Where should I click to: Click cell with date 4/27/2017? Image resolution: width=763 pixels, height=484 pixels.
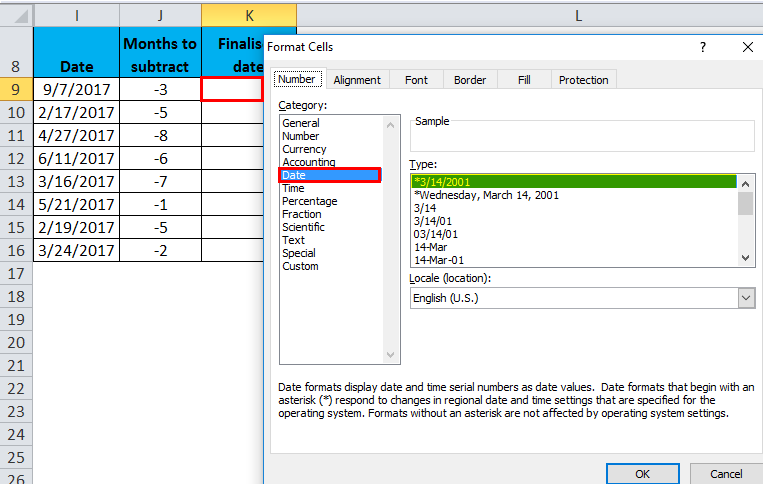click(76, 135)
